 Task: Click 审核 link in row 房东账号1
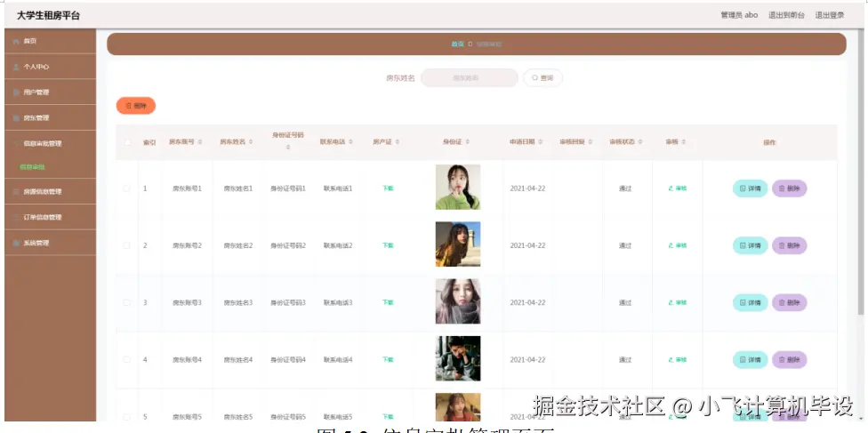pos(678,188)
